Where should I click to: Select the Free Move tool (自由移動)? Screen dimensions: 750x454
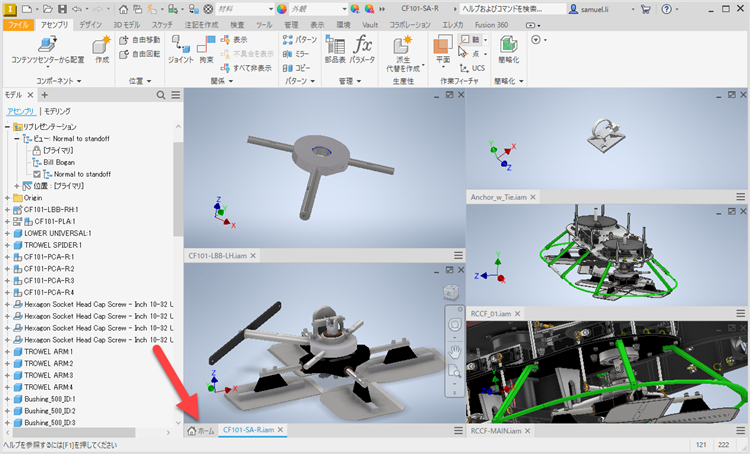(139, 40)
